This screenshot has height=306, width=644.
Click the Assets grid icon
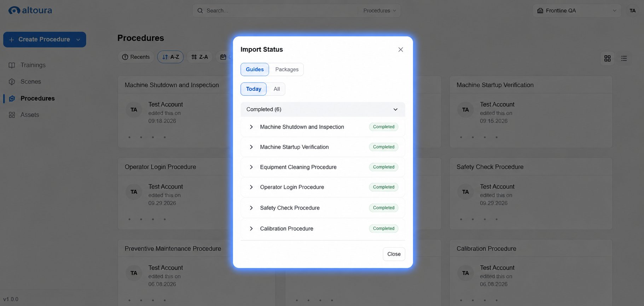[12, 115]
